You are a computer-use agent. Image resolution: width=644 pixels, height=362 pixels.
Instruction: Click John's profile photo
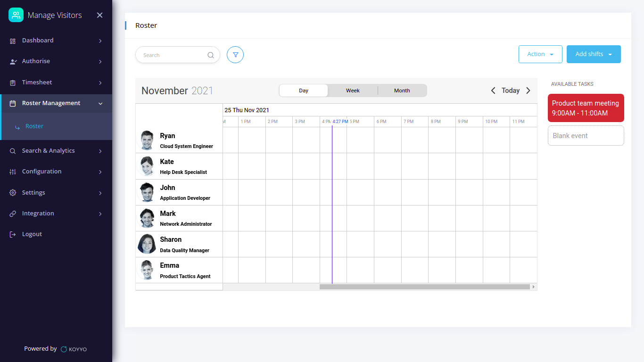147,192
